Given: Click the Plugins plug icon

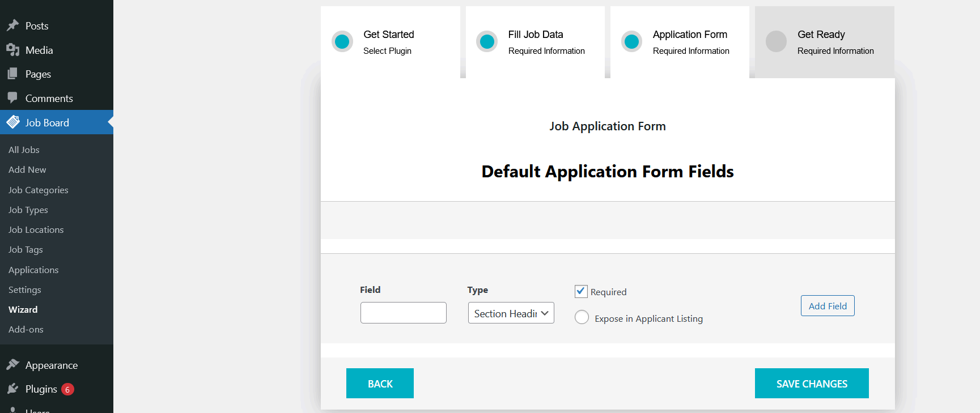Looking at the screenshot, I should pos(12,389).
